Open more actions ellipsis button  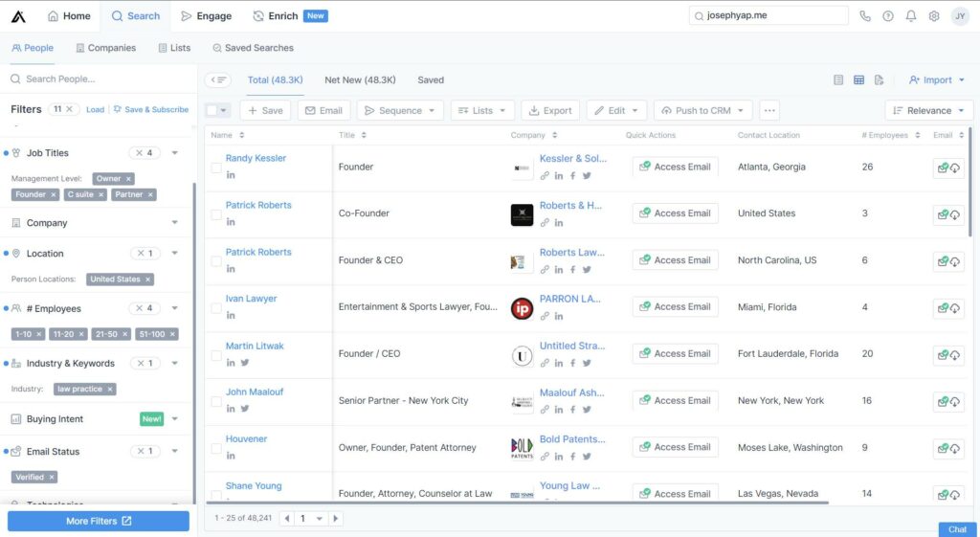[769, 111]
